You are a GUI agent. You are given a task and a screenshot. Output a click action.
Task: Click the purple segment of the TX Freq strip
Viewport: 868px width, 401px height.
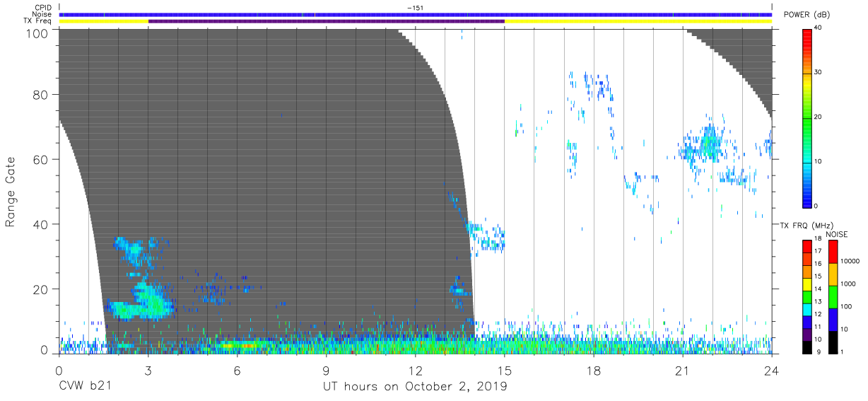[x=327, y=21]
